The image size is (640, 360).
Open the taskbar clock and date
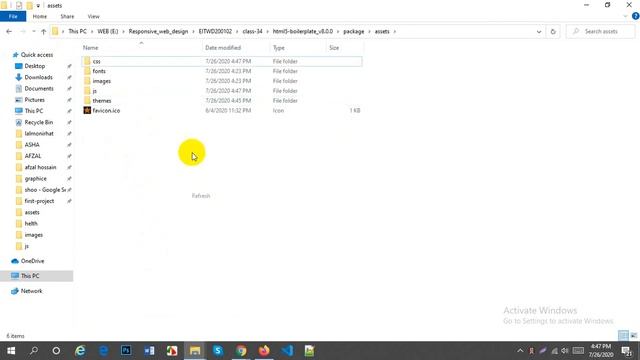tap(601, 351)
